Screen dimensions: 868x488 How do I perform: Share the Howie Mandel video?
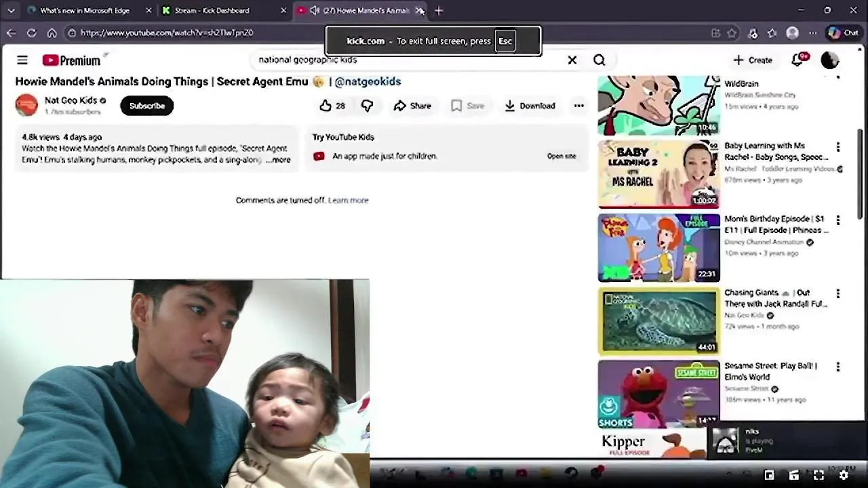[412, 106]
